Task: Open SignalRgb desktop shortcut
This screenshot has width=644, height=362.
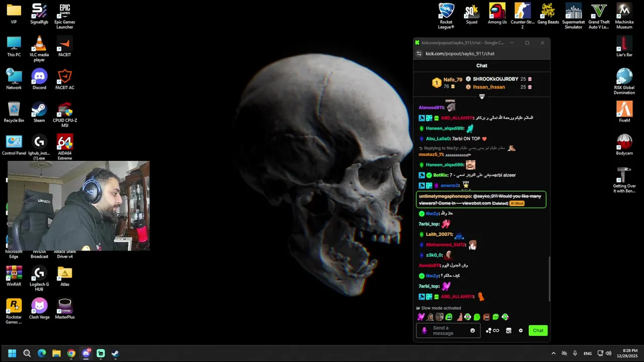Action: (x=39, y=13)
